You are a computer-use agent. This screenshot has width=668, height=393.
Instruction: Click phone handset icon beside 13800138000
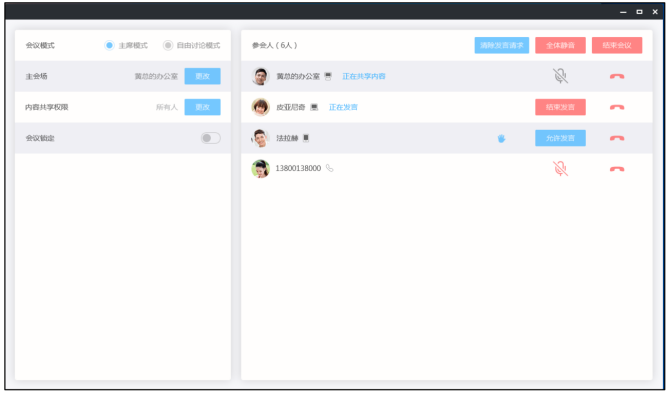329,168
